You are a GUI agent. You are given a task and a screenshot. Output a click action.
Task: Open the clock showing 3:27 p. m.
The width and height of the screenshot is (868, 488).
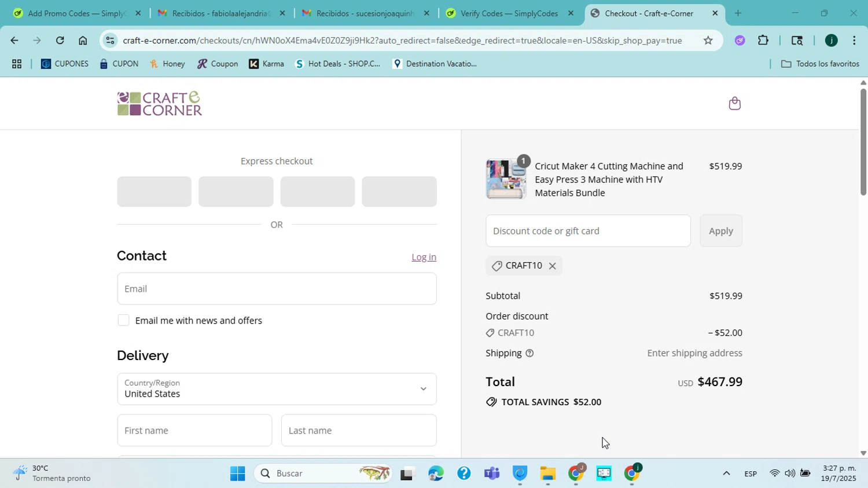[x=839, y=474]
